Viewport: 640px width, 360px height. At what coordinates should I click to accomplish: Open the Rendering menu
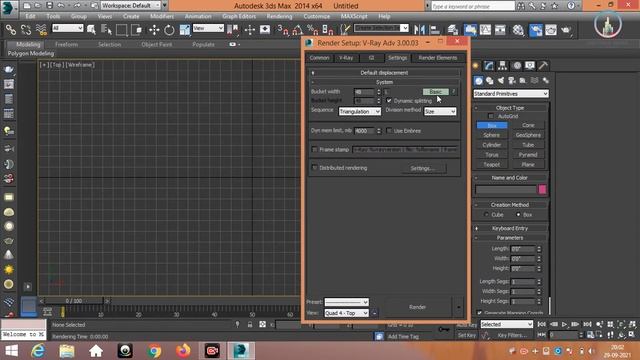tap(279, 16)
